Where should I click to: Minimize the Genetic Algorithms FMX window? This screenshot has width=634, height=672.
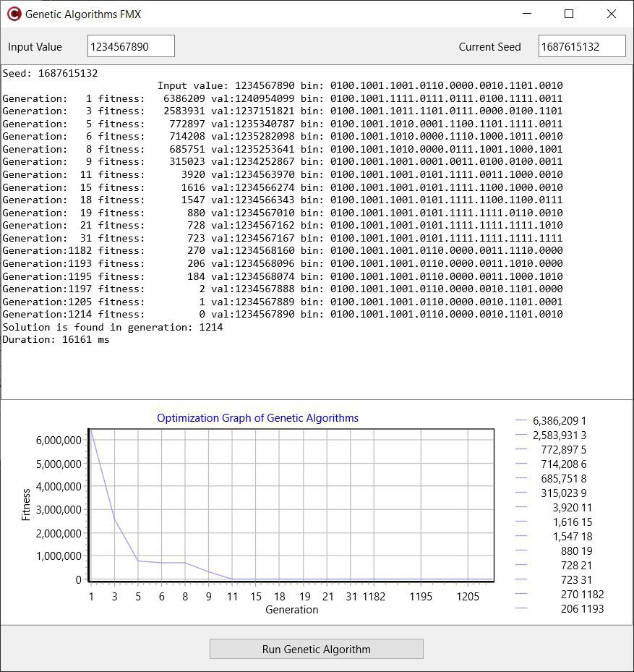tap(527, 14)
